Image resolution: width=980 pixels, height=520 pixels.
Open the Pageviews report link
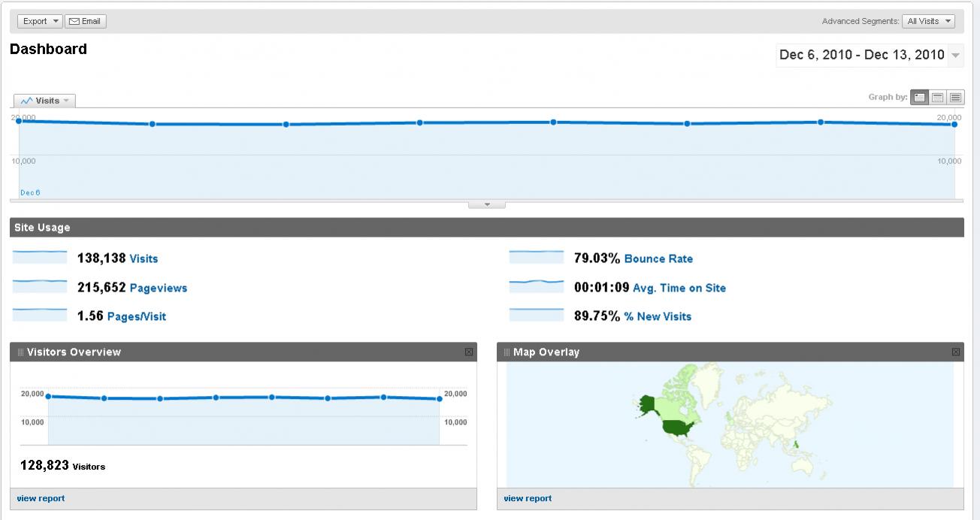click(x=159, y=288)
